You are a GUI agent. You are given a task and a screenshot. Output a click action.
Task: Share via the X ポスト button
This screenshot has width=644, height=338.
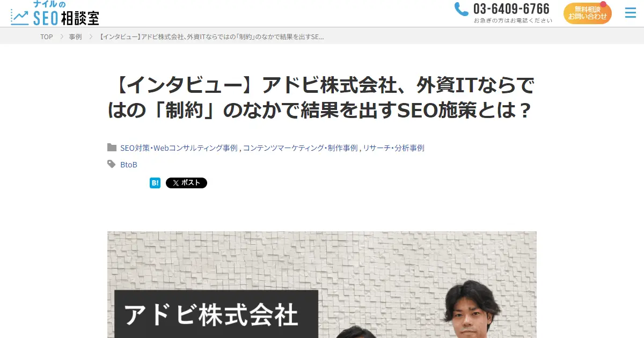186,183
